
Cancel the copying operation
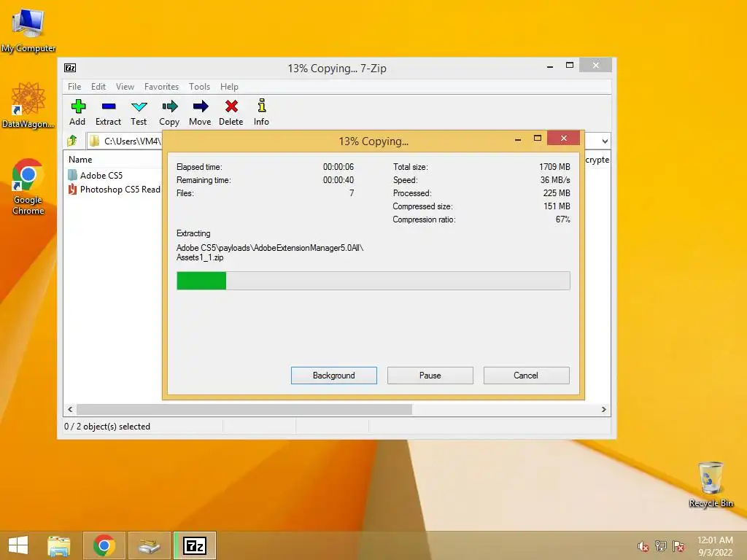[x=527, y=376]
